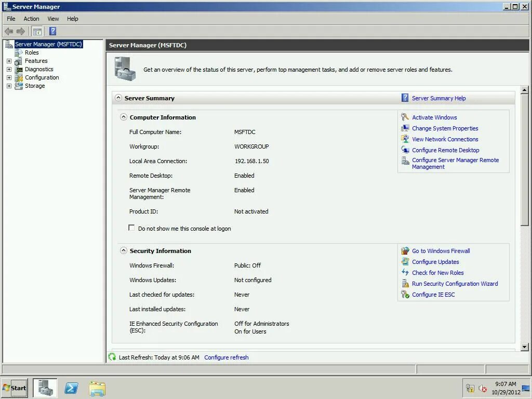532x399 pixels.
Task: Click the Configure refresh link
Action: [x=227, y=357]
